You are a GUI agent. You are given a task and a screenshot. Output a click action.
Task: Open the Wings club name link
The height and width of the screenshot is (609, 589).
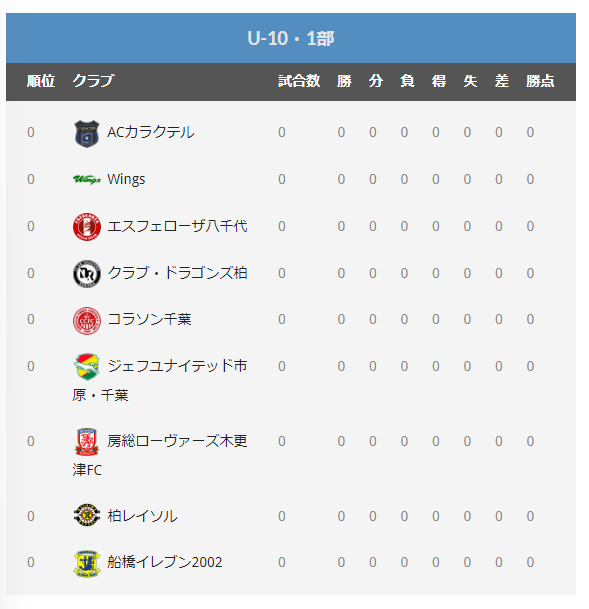[x=126, y=179]
